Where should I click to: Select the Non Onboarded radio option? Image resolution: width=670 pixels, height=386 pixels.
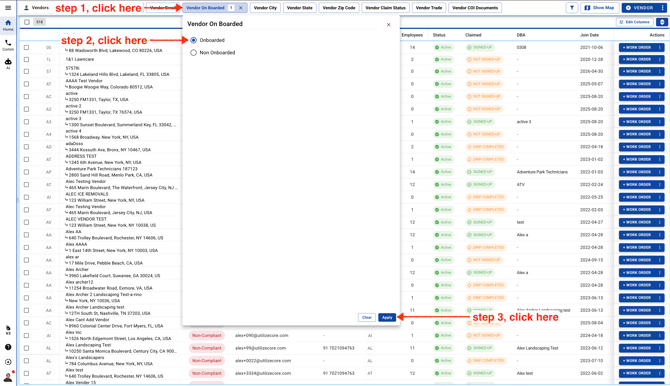(194, 53)
